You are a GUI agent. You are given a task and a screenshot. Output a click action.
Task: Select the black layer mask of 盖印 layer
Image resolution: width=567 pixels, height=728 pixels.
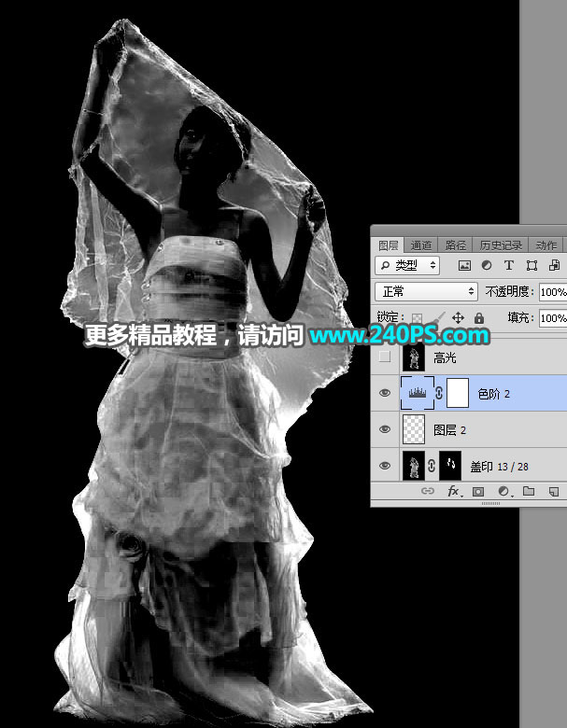[450, 465]
